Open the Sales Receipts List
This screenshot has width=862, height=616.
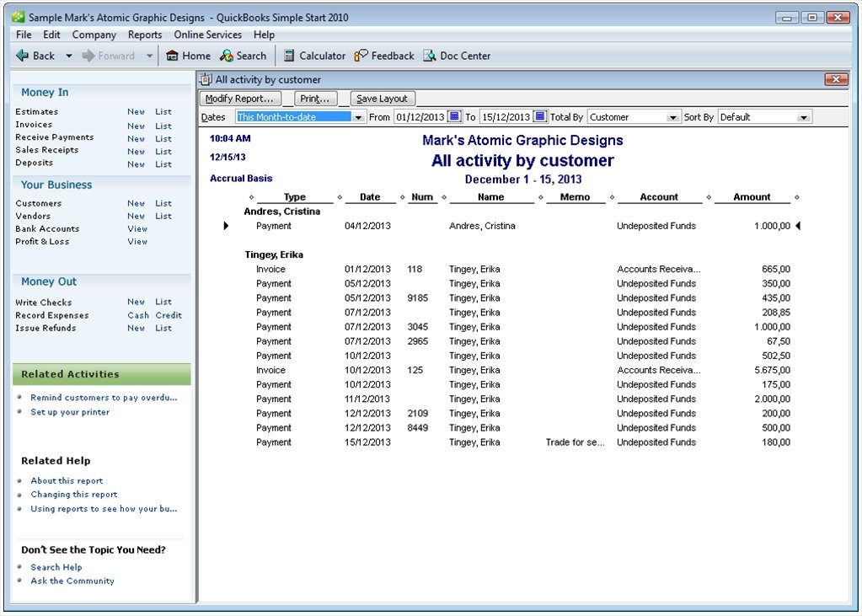[x=163, y=151]
